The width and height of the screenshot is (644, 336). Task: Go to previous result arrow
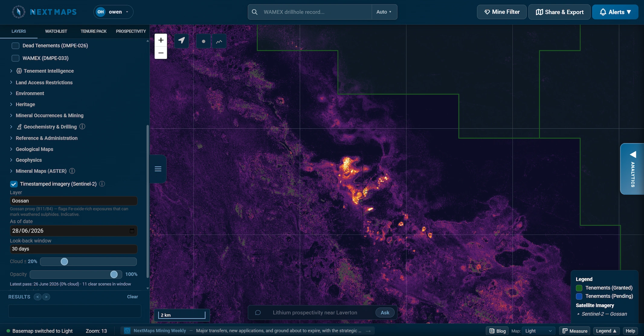point(37,297)
